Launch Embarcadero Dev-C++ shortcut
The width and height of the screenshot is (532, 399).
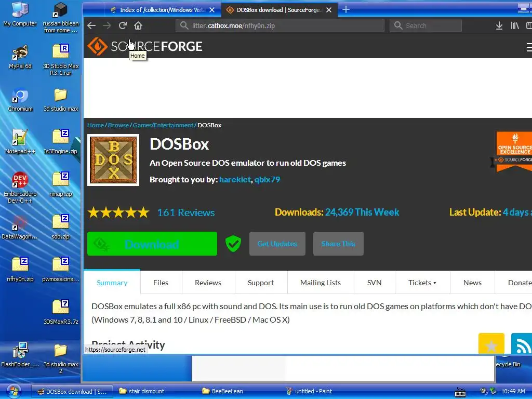(x=20, y=188)
